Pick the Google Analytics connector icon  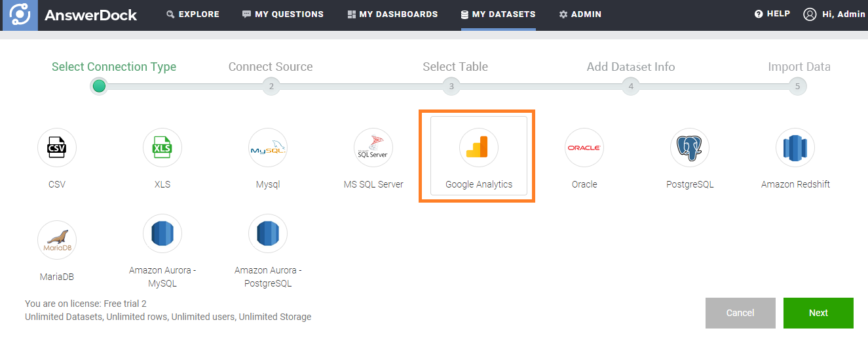tap(479, 148)
